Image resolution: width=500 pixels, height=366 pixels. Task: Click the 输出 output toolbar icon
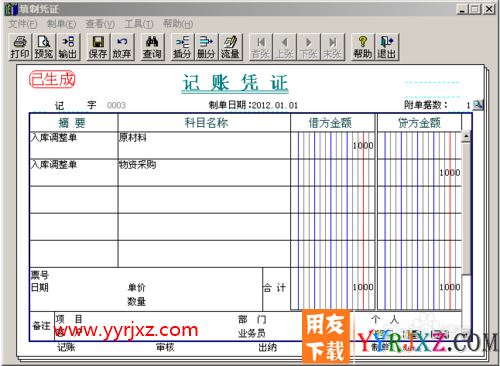(x=68, y=47)
